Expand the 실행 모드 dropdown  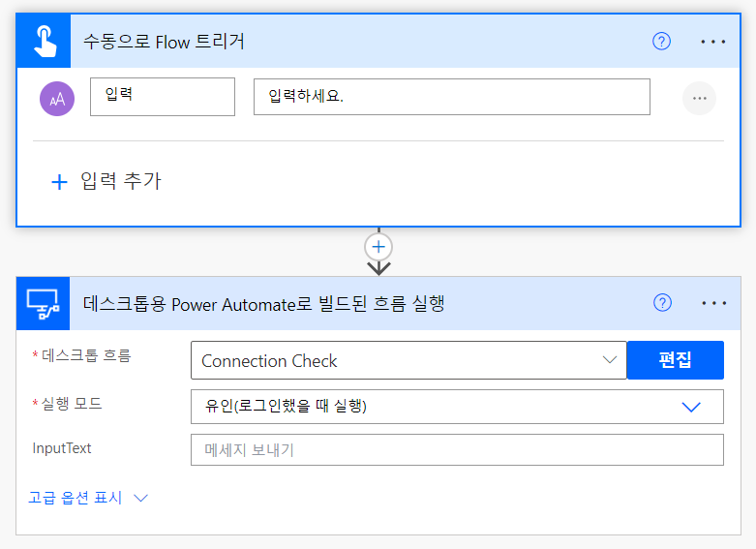457,407
